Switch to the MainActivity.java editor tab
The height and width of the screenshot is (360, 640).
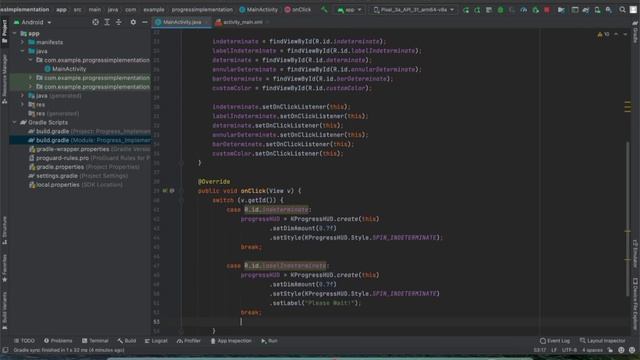[182, 22]
